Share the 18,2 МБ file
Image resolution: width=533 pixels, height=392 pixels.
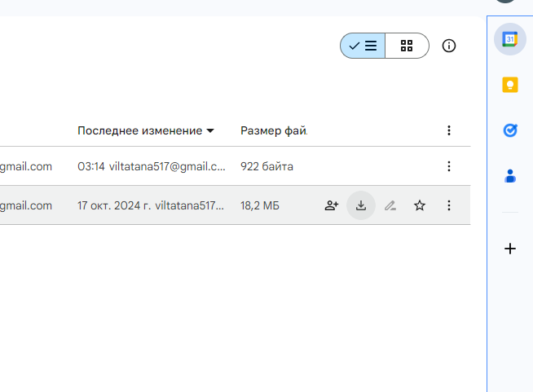[x=332, y=205]
